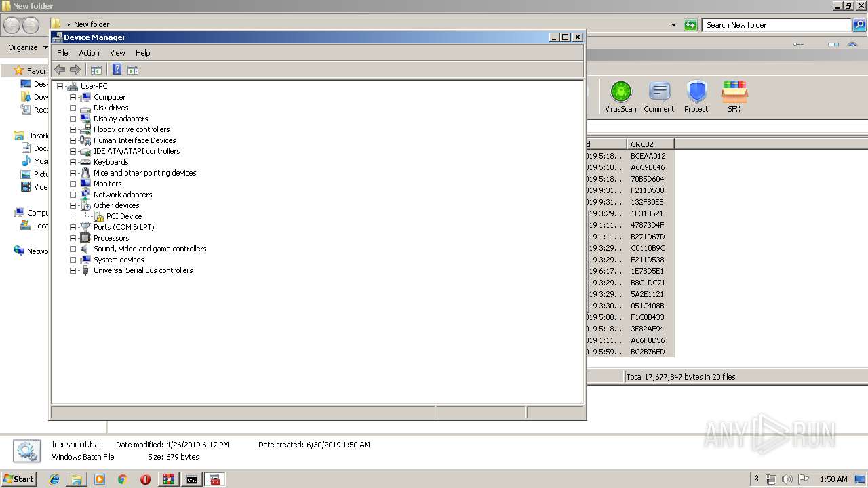Image resolution: width=868 pixels, height=488 pixels.
Task: Click the network tray icon
Action: 771,479
